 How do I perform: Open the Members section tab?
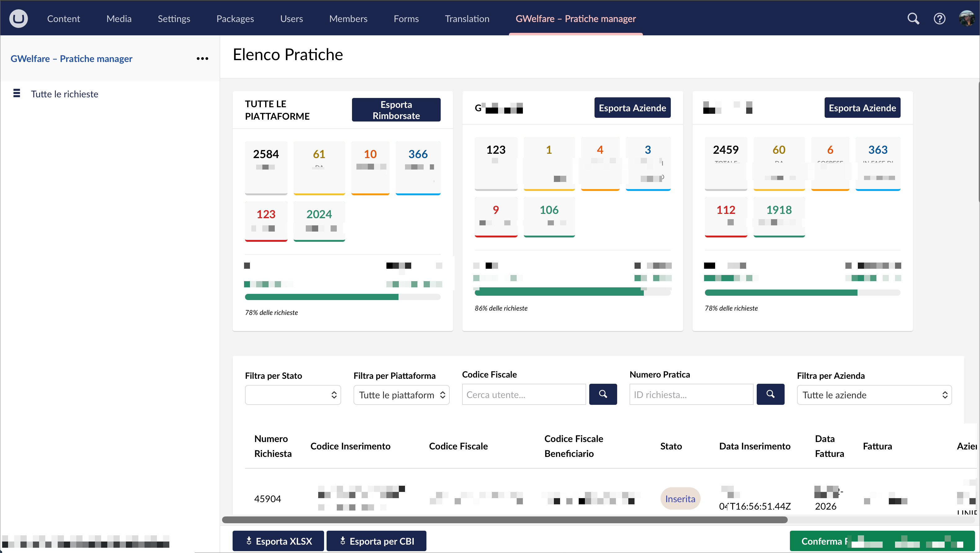pos(348,18)
